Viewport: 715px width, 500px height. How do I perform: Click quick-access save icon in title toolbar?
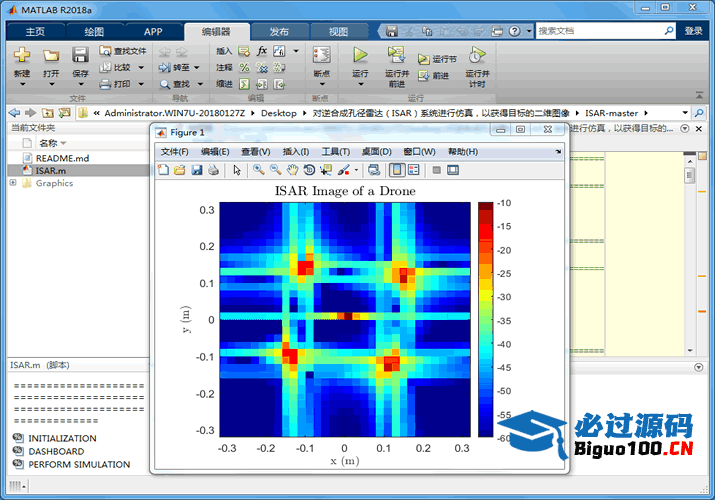[392, 31]
